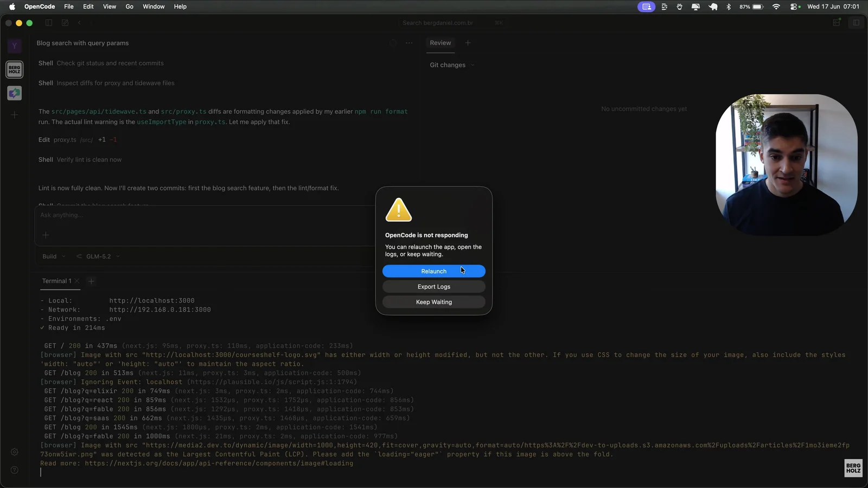Viewport: 868px width, 488px height.
Task: Expand the Build agent dropdown
Action: (x=54, y=256)
